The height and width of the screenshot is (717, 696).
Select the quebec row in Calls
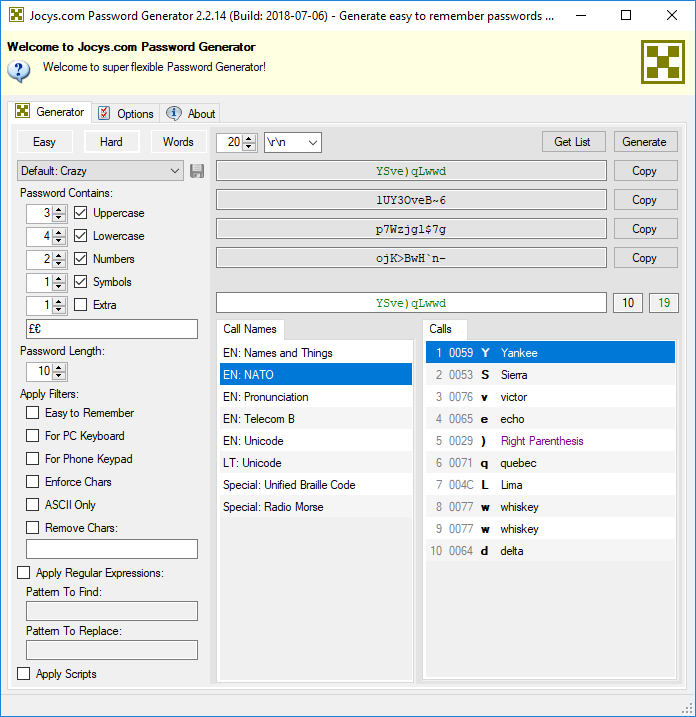[x=550, y=462]
